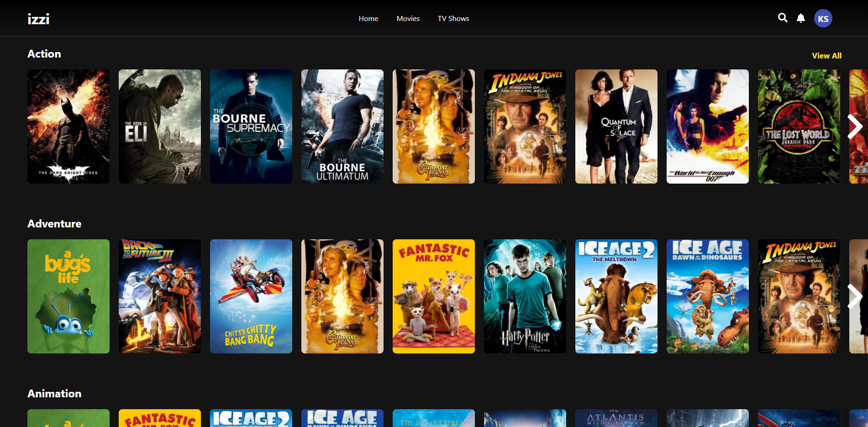Open The Polar Express poster
The height and width of the screenshot is (427, 868).
(434, 418)
